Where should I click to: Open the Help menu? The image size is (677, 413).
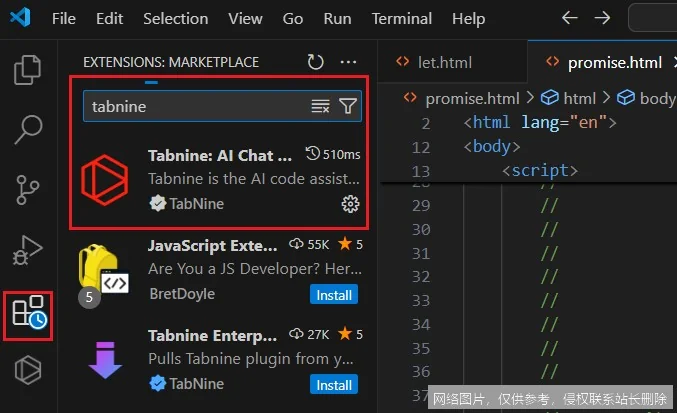(468, 19)
